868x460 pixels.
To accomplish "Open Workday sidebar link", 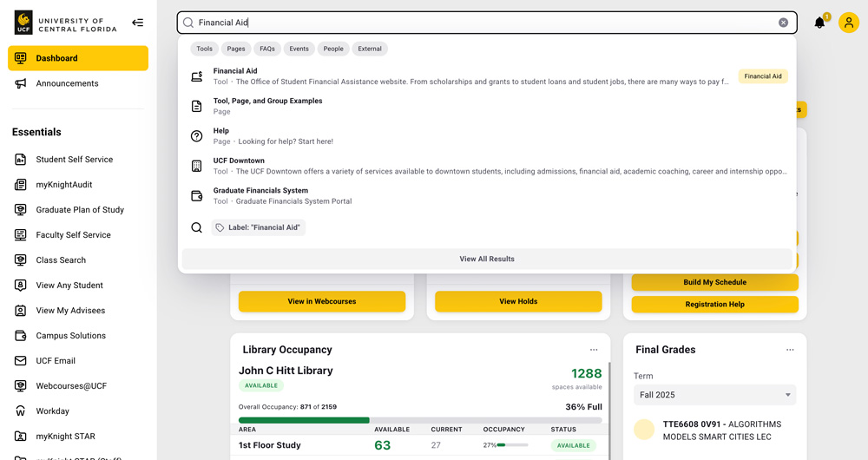I will [53, 411].
